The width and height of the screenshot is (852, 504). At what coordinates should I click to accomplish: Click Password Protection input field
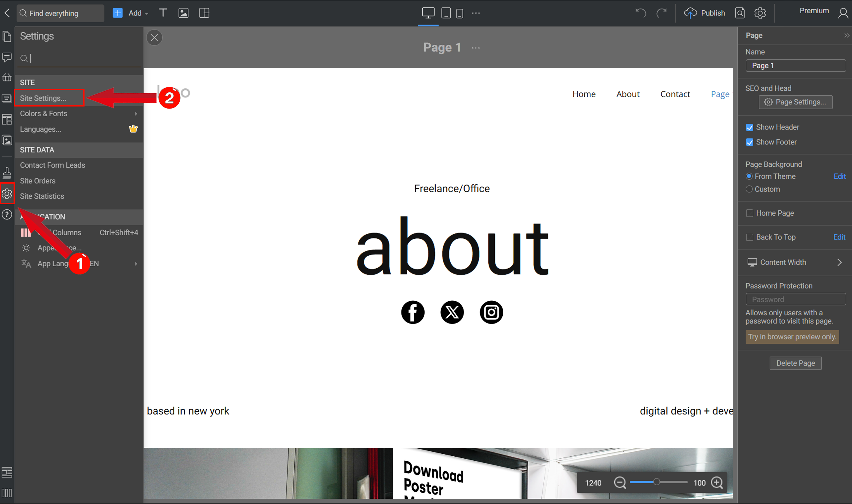coord(795,299)
